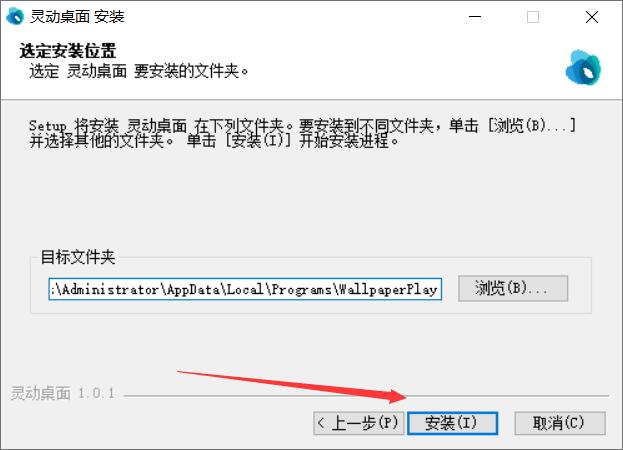
Task: Click the first line of the Setup description text
Action: 302,126
